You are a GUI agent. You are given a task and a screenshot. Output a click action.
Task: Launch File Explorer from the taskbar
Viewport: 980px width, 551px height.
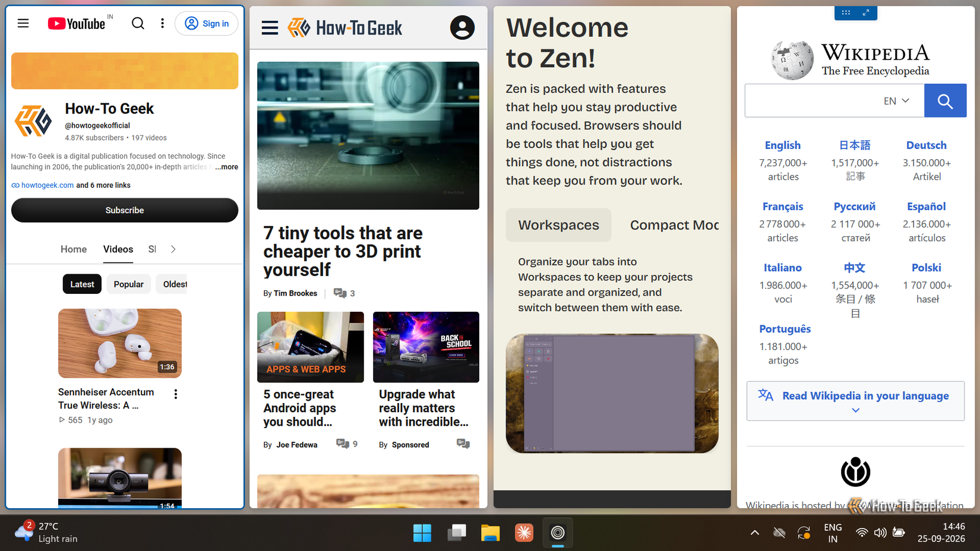point(491,533)
